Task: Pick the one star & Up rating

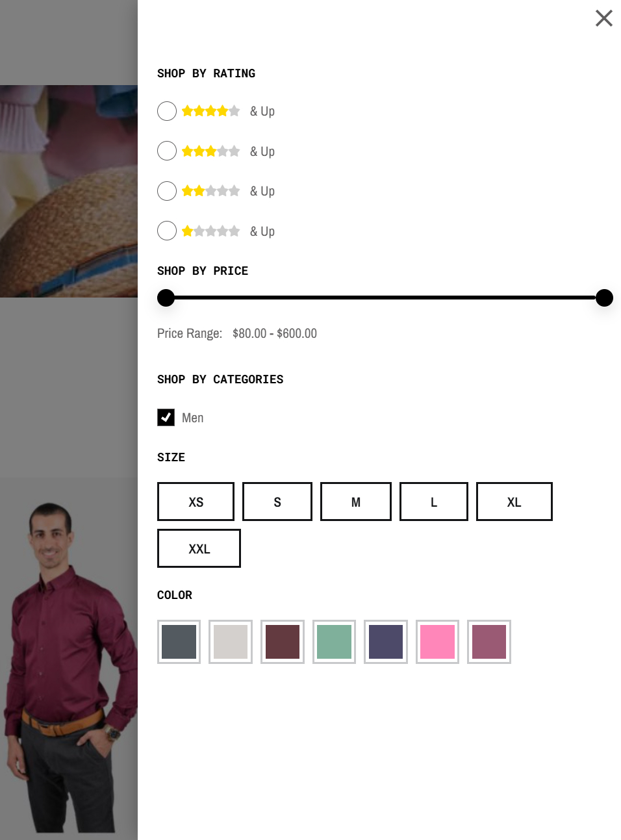Action: click(167, 231)
